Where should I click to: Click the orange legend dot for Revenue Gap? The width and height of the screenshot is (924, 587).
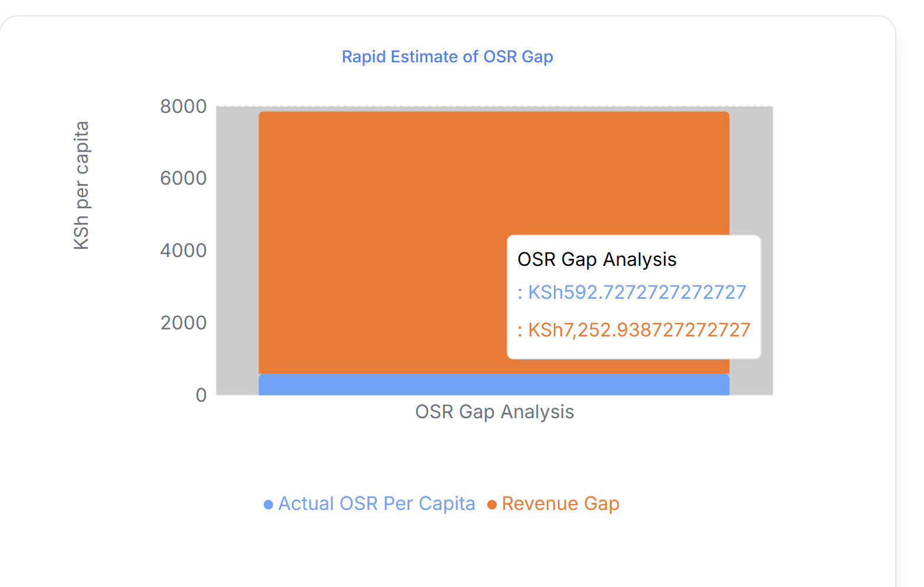tap(492, 505)
